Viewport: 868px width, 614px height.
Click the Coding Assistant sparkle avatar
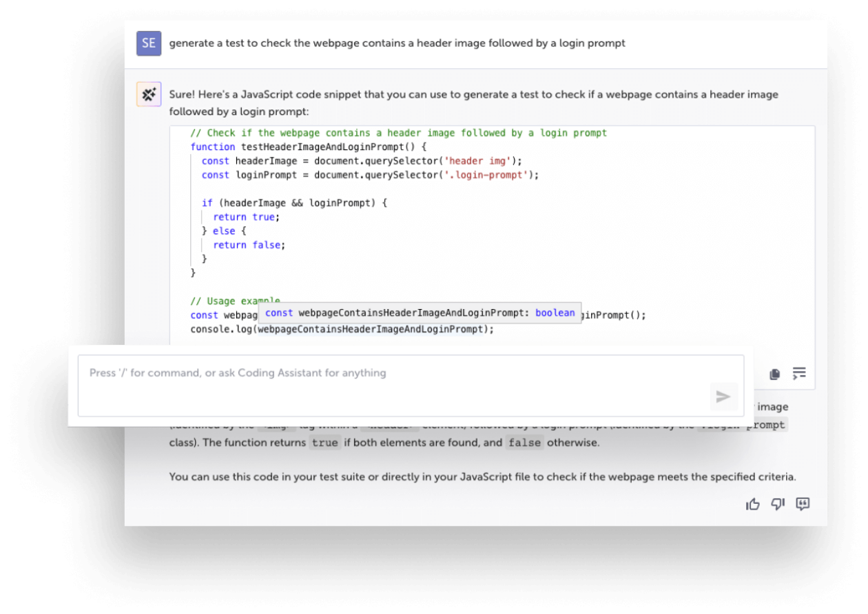point(149,94)
